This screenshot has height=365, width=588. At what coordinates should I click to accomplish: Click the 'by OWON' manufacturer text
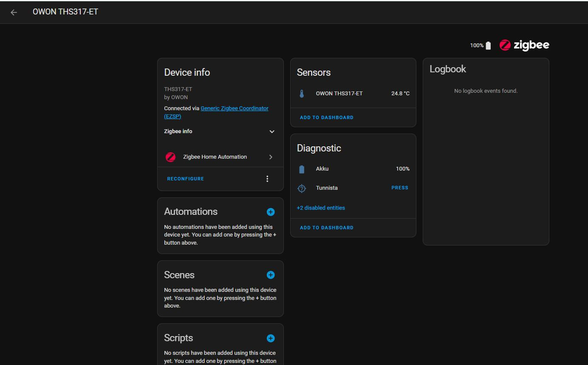click(x=176, y=97)
